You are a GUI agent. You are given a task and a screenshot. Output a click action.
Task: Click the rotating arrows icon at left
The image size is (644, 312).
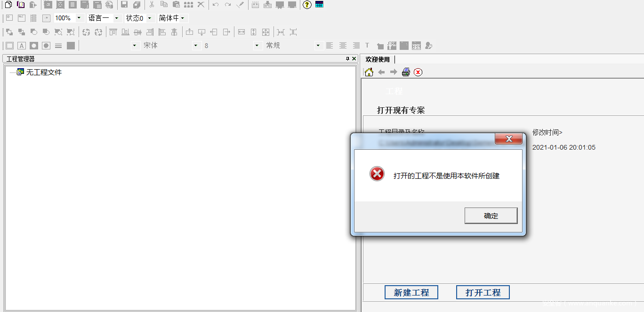86,32
